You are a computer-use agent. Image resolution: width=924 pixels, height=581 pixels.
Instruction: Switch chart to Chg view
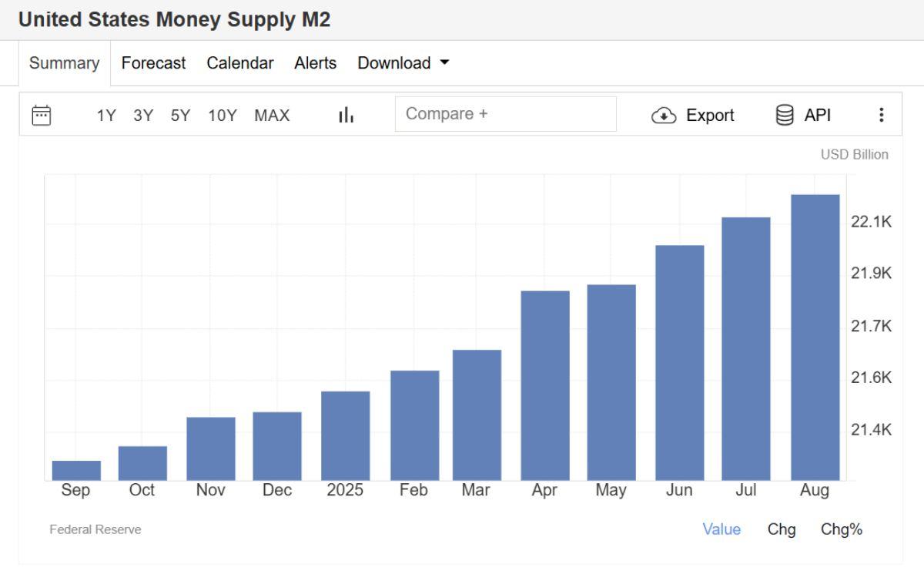782,529
